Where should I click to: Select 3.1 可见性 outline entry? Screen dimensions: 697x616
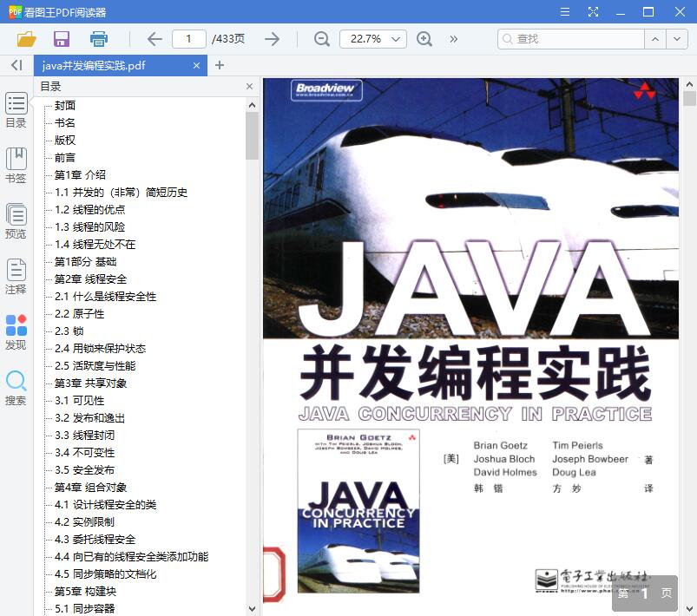[80, 401]
